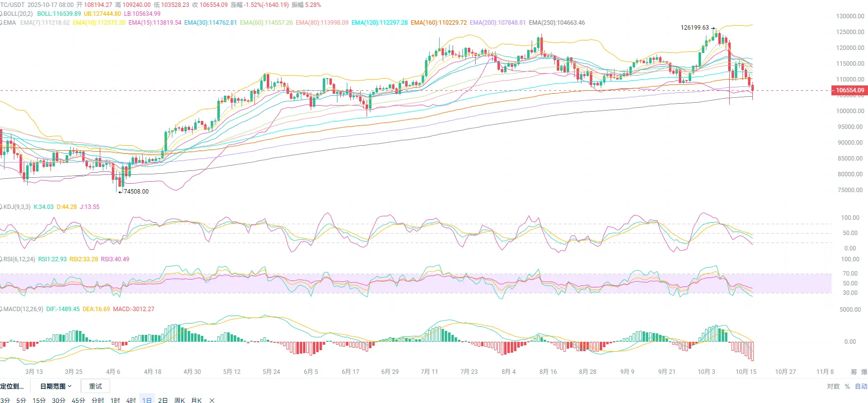Click the EMA(10):112572.20 legend entry
868x403 pixels.
[99, 23]
